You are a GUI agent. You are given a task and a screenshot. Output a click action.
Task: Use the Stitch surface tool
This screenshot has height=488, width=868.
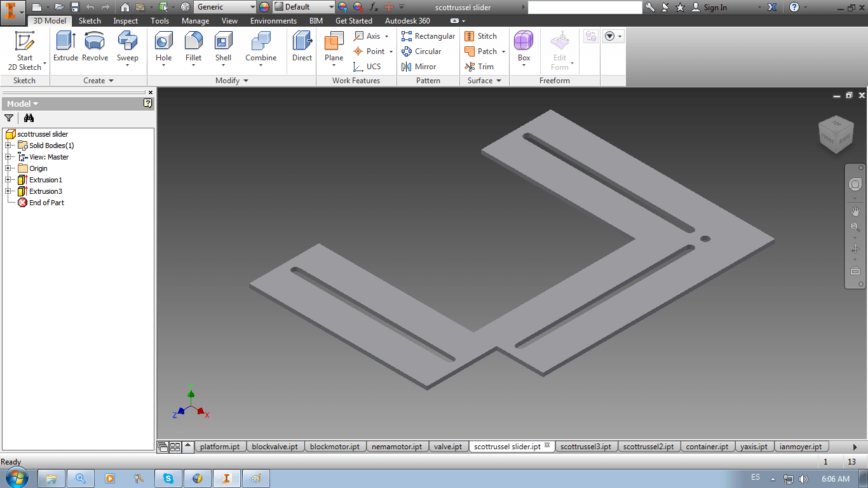pos(481,36)
